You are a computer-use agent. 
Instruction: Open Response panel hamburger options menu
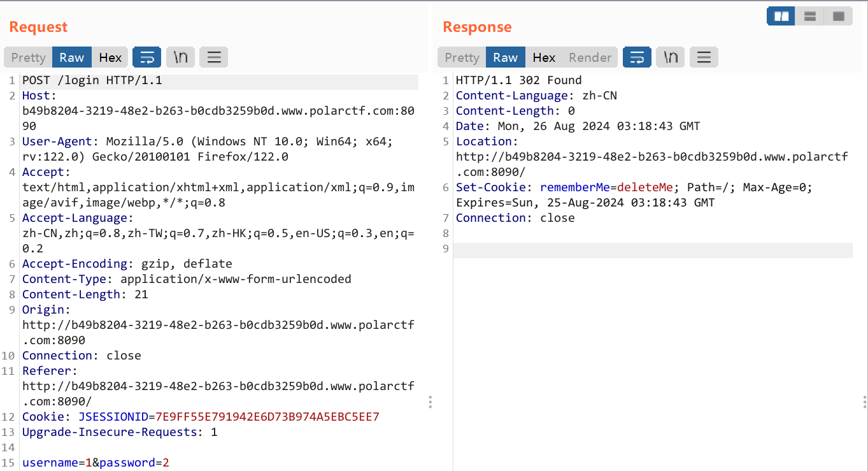[x=704, y=57]
